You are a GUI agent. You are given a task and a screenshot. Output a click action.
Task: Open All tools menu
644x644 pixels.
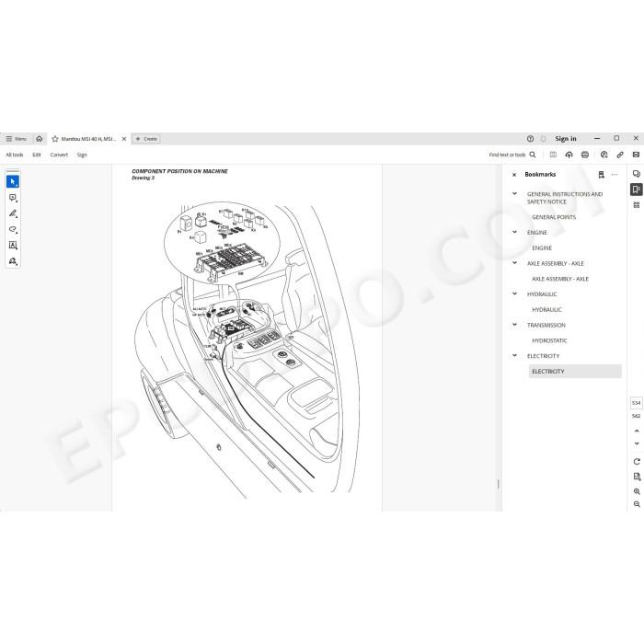pyautogui.click(x=15, y=155)
